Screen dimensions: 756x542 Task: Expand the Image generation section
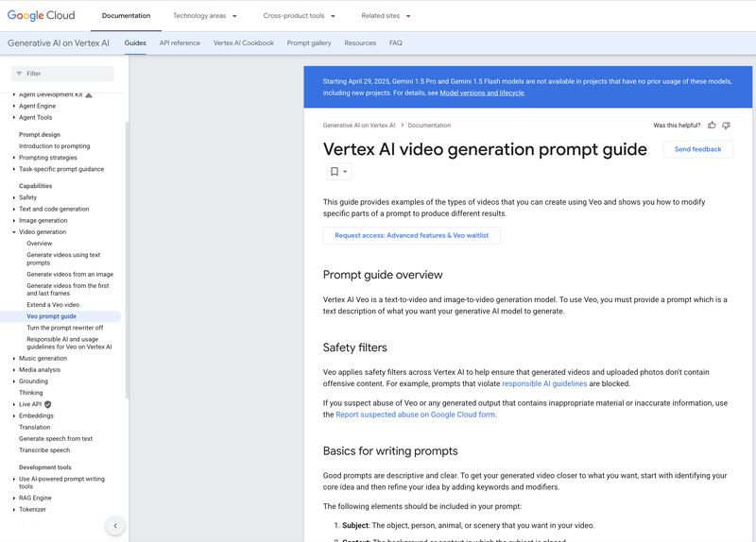14,221
